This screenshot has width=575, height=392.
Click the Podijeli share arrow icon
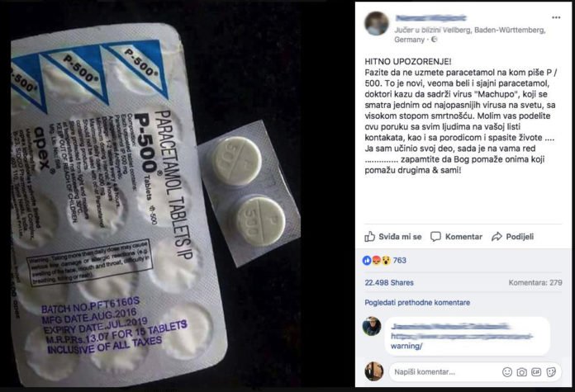click(497, 237)
